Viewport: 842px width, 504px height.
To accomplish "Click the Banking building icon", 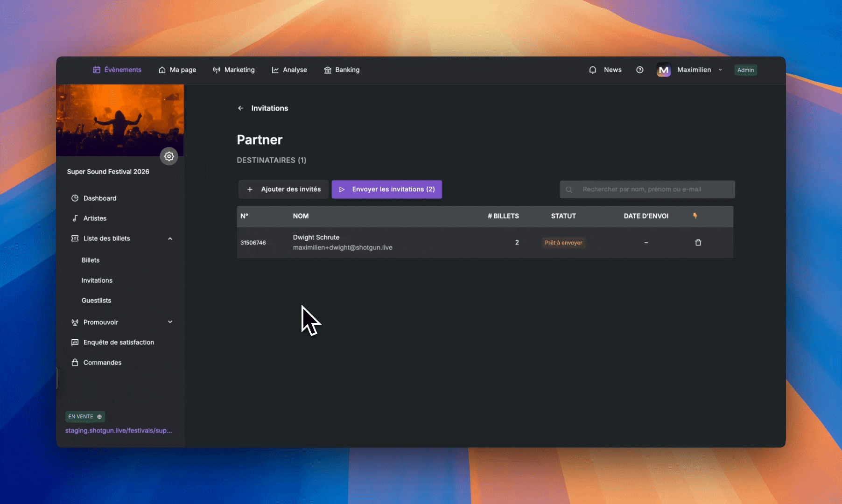I will (x=328, y=70).
